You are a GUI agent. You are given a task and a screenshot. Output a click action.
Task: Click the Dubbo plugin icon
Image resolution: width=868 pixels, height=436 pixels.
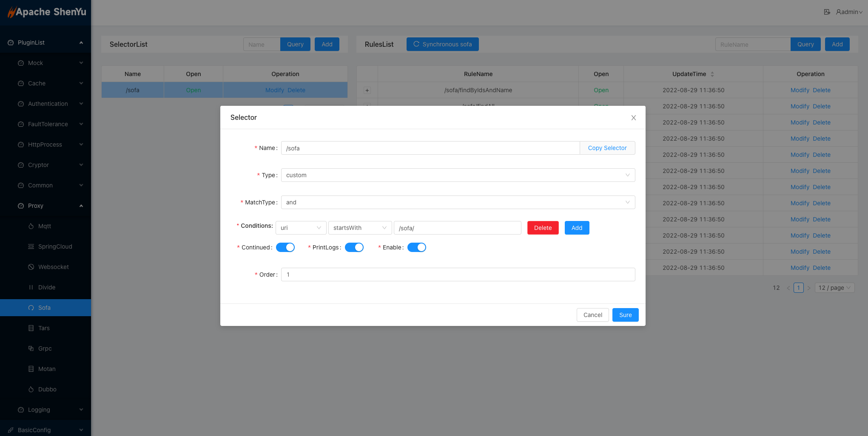[x=31, y=389]
